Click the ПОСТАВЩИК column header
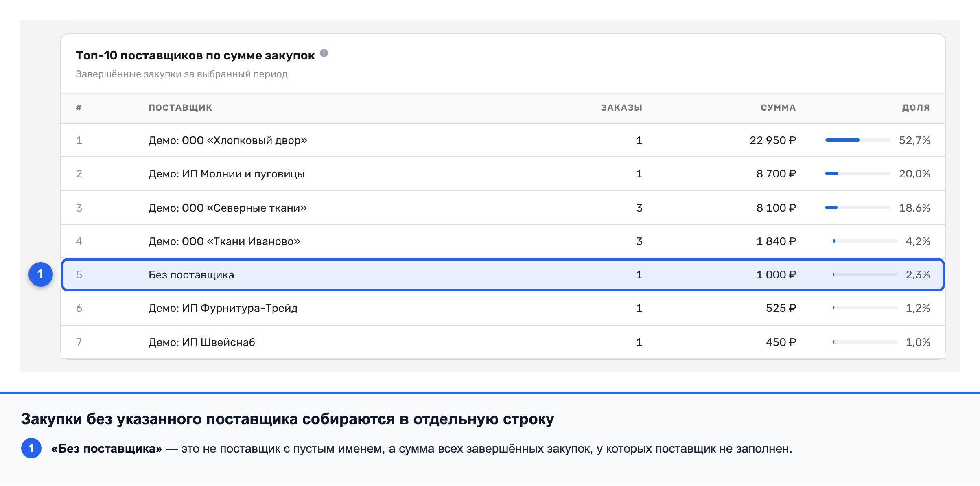This screenshot has width=980, height=486. tap(180, 108)
